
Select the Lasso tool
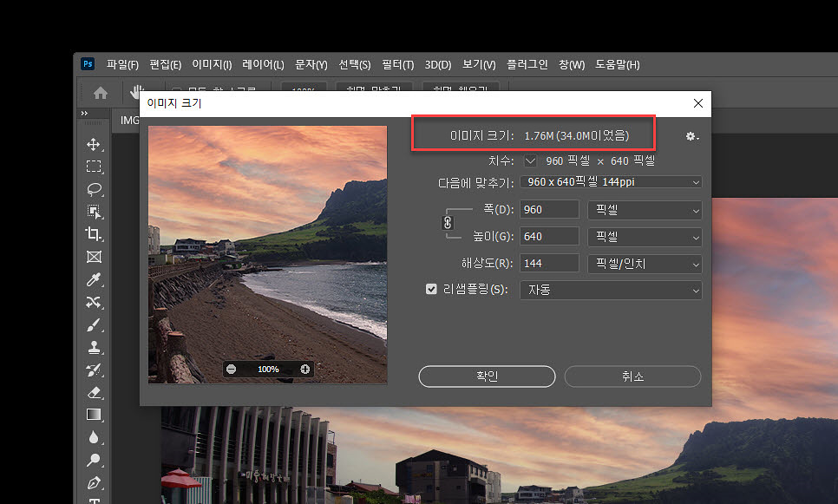point(94,189)
